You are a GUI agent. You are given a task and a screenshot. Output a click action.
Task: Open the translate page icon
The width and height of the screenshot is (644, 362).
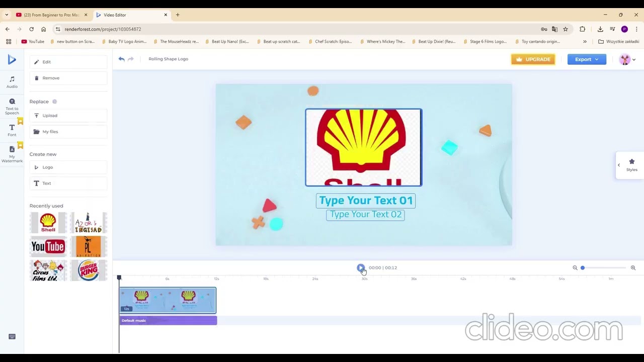[x=555, y=29]
